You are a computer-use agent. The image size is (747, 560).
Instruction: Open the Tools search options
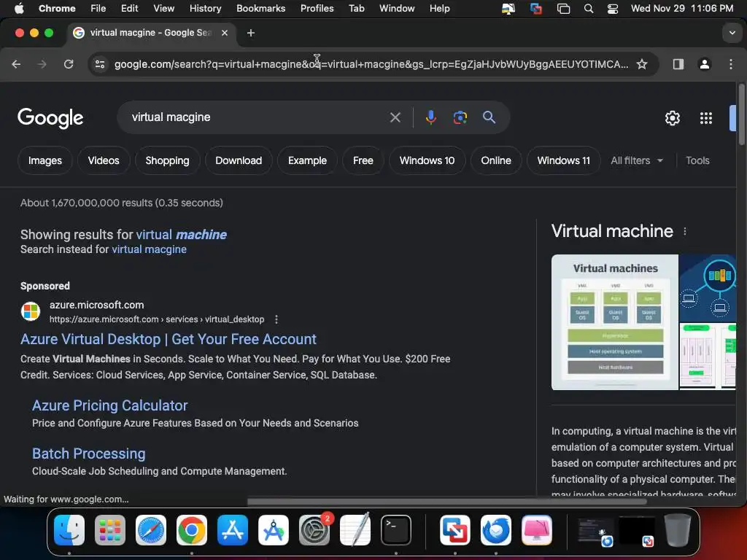pos(697,160)
